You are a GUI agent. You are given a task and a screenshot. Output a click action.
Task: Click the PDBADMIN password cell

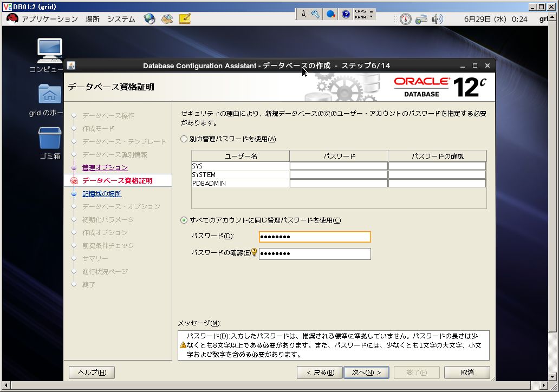coord(339,183)
